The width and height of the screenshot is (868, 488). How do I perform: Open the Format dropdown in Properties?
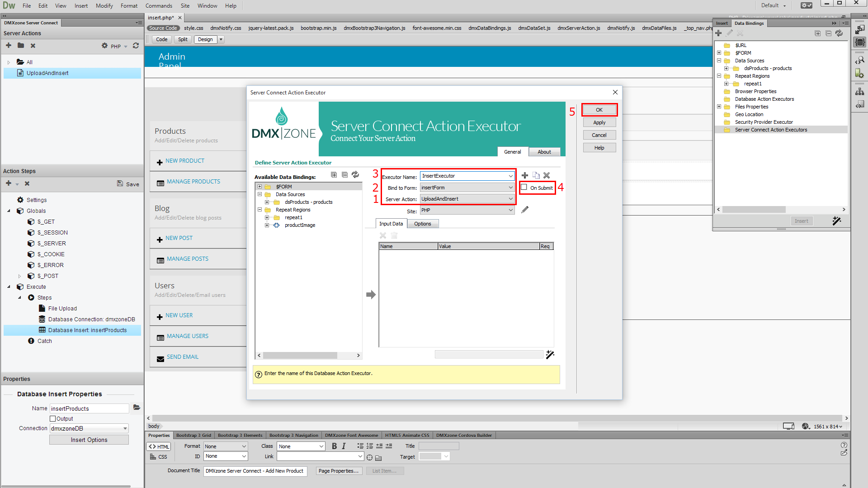coord(226,446)
